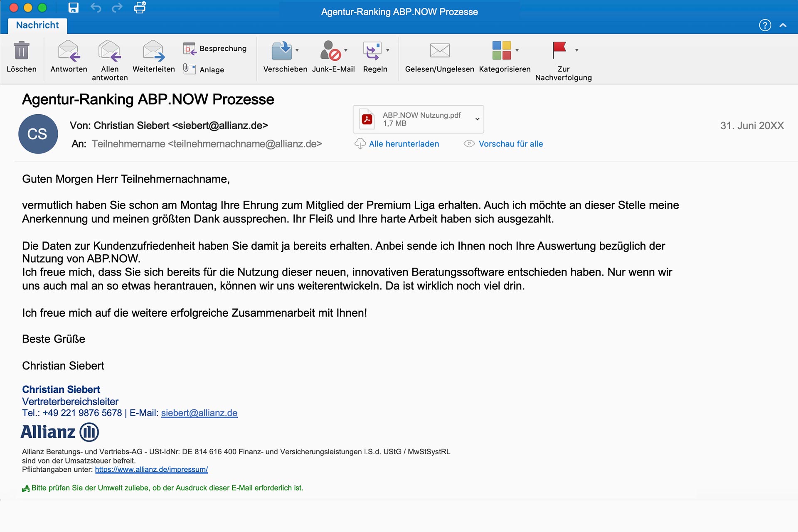Expand ABP.NOW Nutzung.pdf attachment chevron
The width and height of the screenshot is (798, 532).
coord(477,119)
